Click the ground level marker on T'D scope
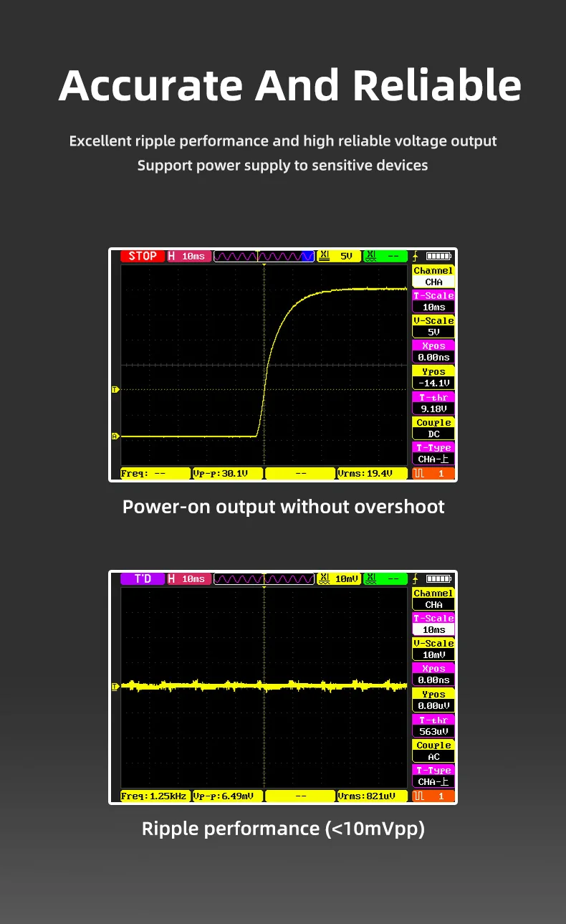This screenshot has height=924, width=566. 115,687
